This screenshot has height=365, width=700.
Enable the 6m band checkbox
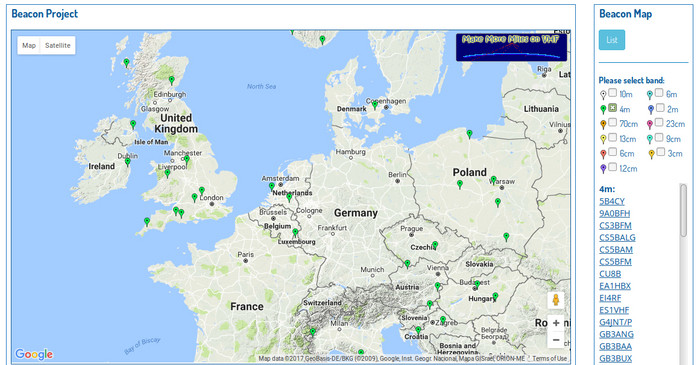[659, 93]
